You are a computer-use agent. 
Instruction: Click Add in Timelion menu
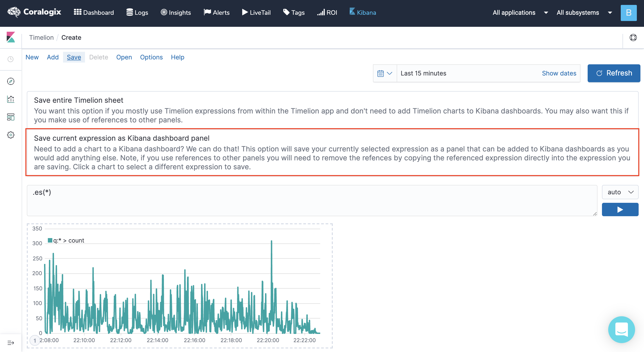point(53,57)
